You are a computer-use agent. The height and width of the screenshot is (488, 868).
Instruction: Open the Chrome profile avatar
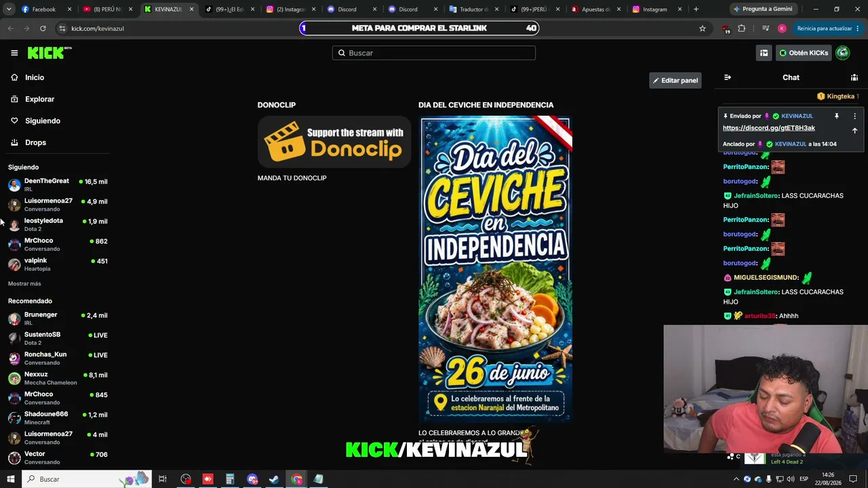pos(782,28)
